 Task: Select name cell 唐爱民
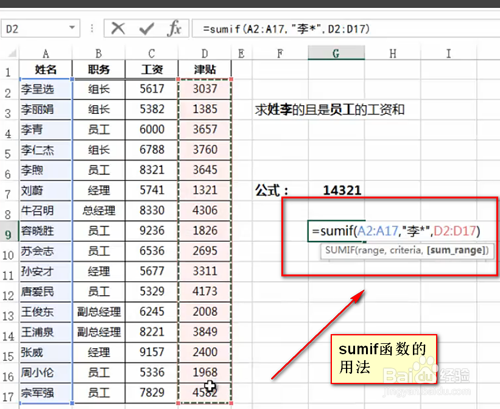[x=46, y=292]
